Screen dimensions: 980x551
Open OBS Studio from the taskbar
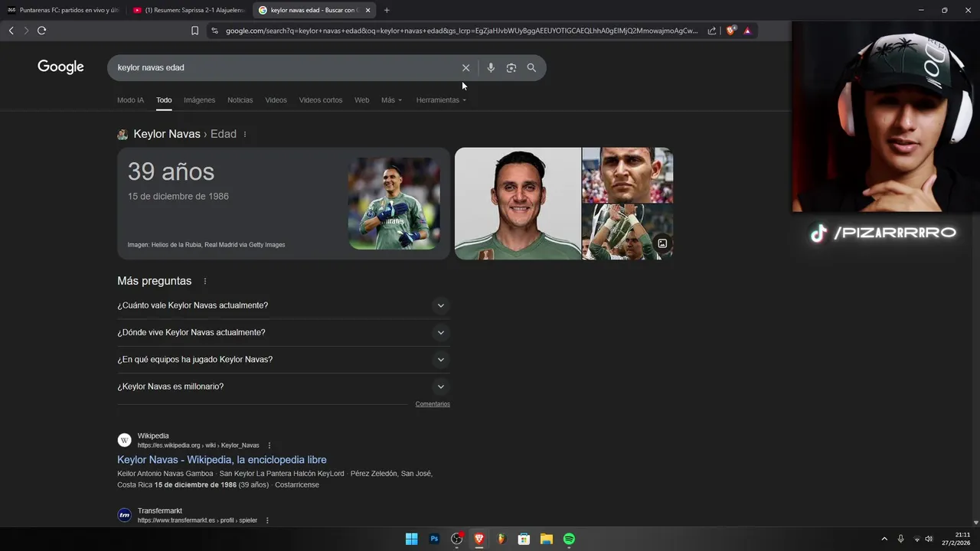(457, 539)
